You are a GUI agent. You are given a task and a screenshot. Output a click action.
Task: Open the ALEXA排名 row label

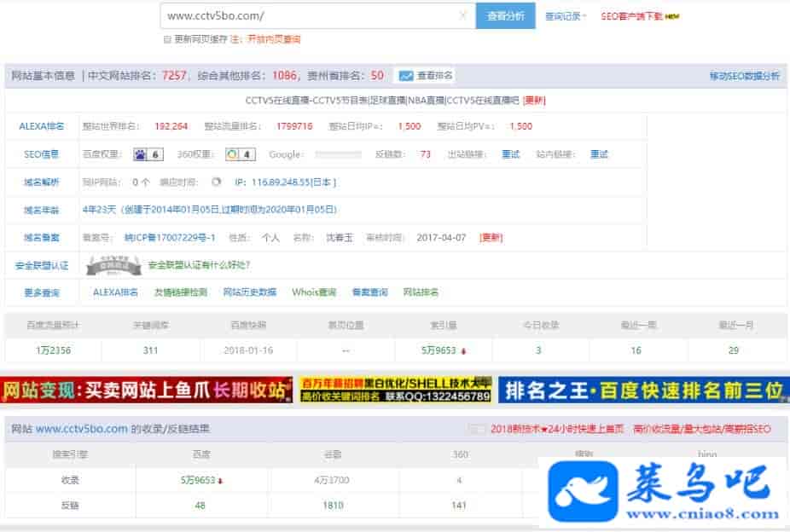point(42,126)
